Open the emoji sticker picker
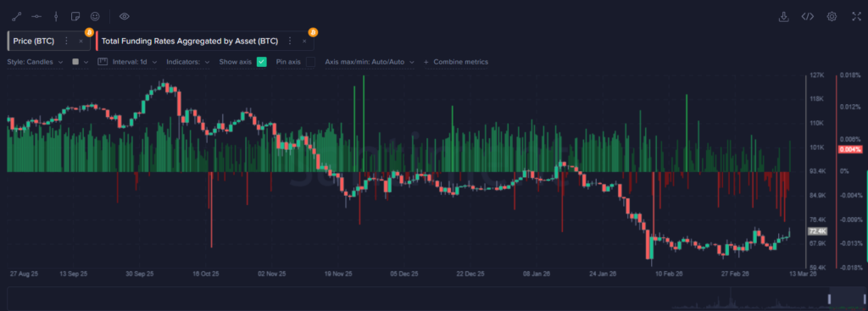This screenshot has width=868, height=311. point(95,17)
